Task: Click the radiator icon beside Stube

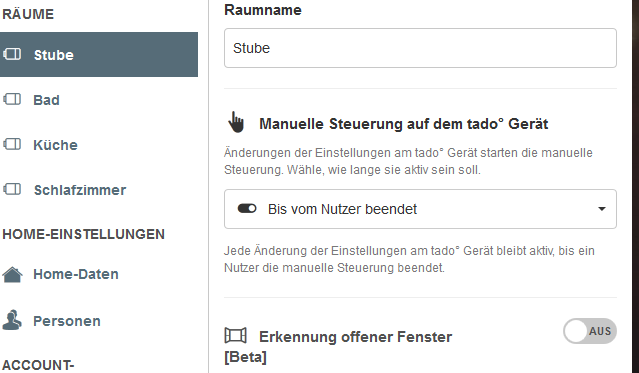Action: pyautogui.click(x=12, y=54)
